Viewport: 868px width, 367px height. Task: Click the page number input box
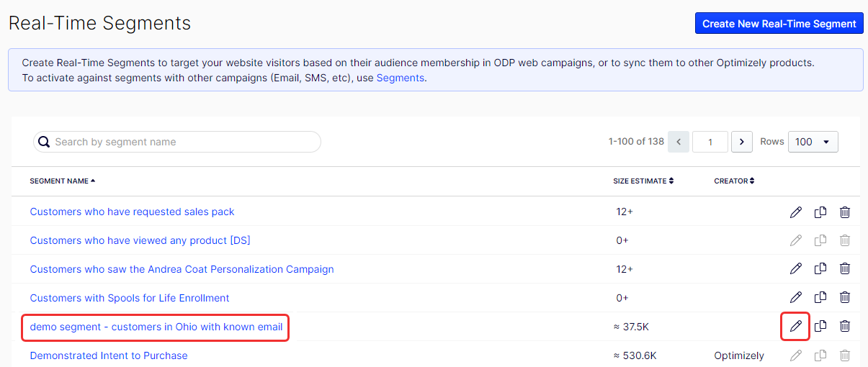click(x=710, y=142)
